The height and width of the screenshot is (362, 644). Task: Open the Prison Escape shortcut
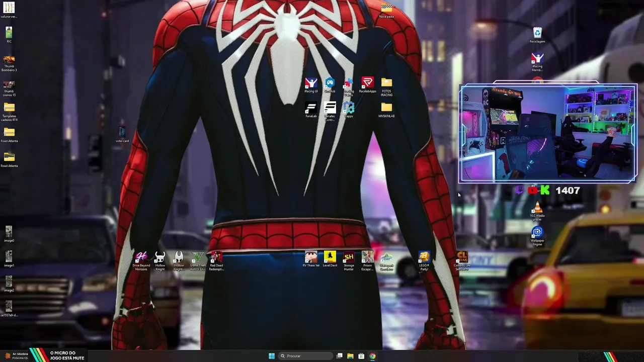tap(367, 261)
